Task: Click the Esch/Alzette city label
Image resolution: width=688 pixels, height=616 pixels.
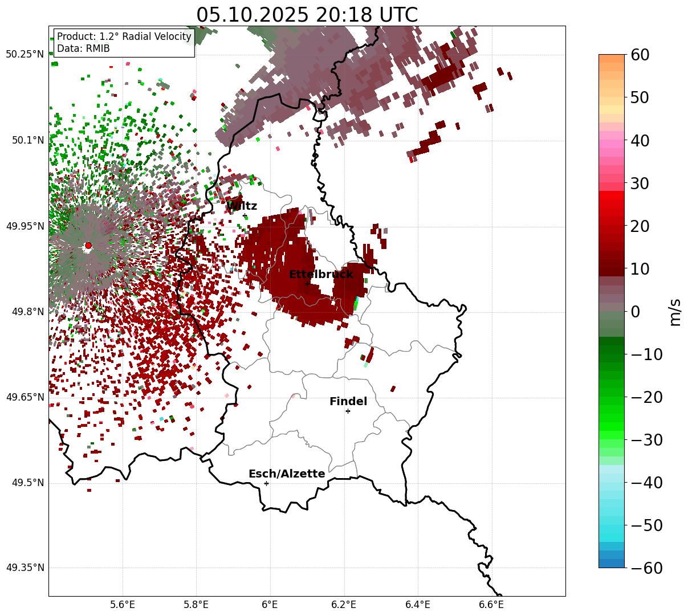Action: (287, 474)
